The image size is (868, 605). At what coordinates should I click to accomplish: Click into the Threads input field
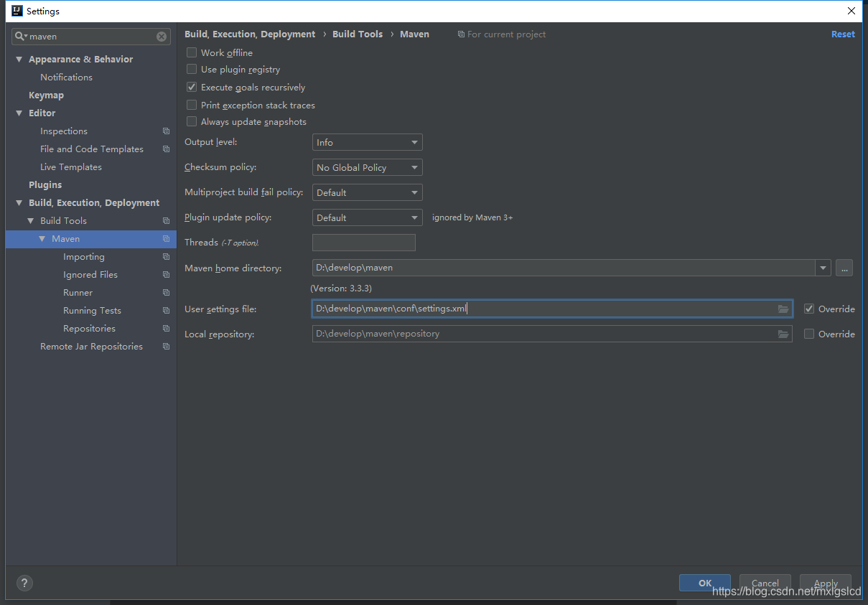pyautogui.click(x=364, y=243)
